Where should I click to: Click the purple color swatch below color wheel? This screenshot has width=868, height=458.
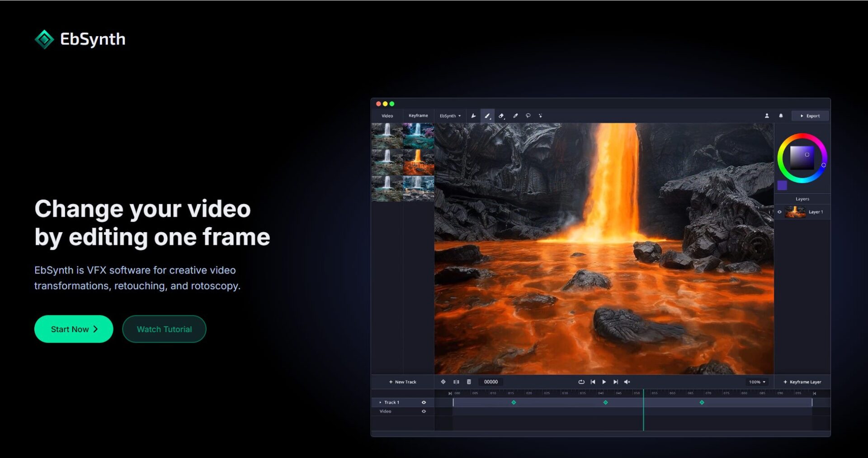pyautogui.click(x=782, y=185)
